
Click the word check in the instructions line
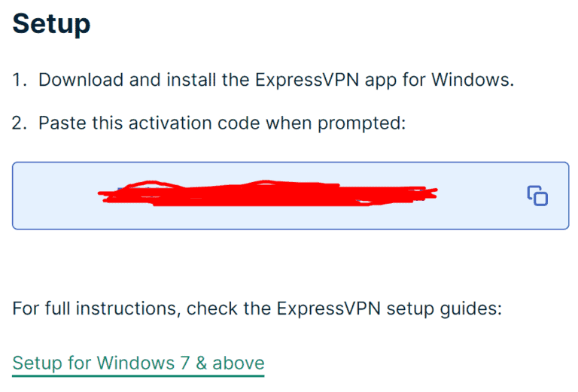coord(208,308)
